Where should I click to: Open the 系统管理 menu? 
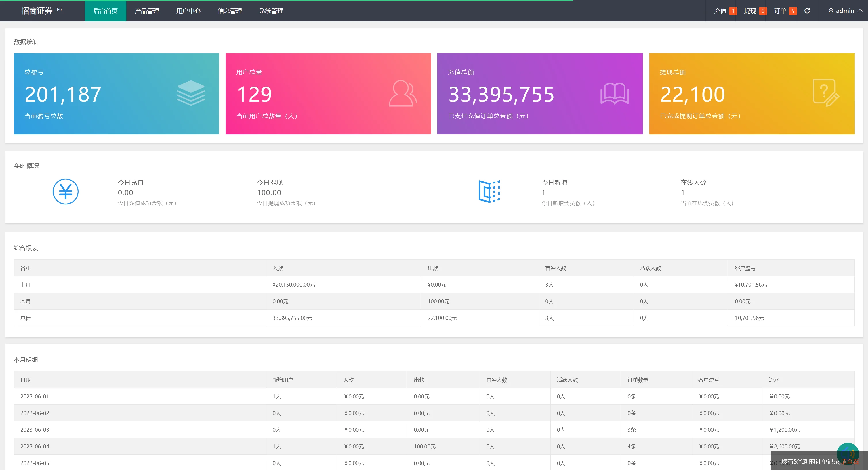click(x=271, y=11)
